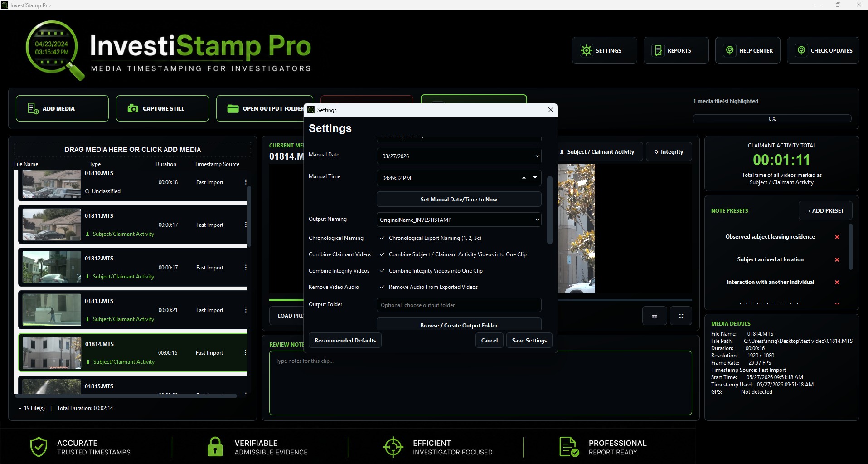This screenshot has height=464, width=868.
Task: Click into the review notes text area
Action: pos(480,383)
